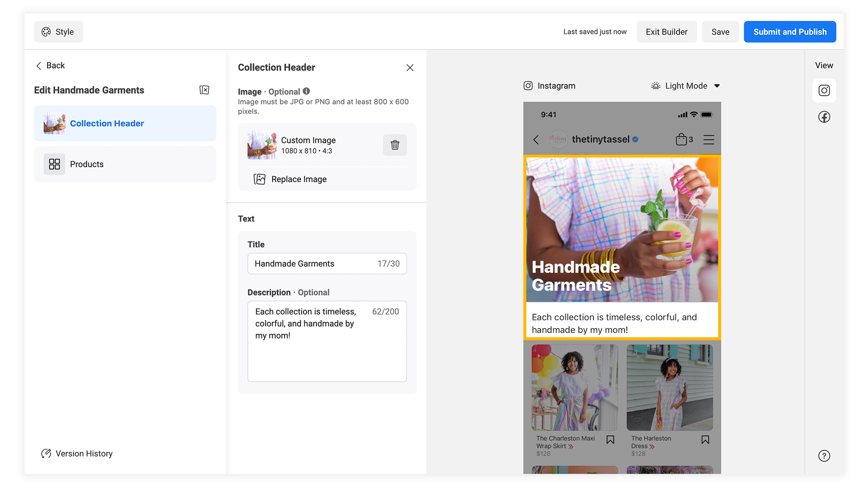This screenshot has width=868, height=488.
Task: Delete the custom header image
Action: tap(395, 145)
